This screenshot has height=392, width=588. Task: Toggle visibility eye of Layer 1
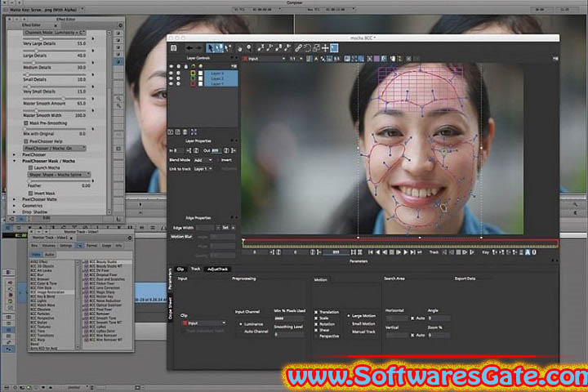click(x=171, y=83)
